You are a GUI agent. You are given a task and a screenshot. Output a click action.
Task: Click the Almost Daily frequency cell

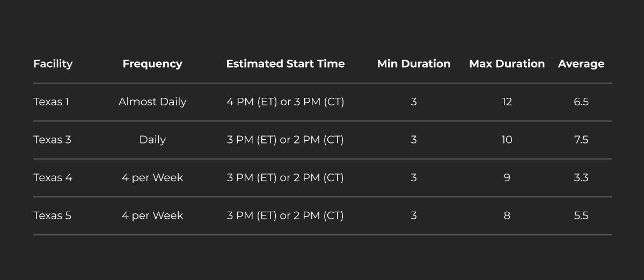[152, 102]
